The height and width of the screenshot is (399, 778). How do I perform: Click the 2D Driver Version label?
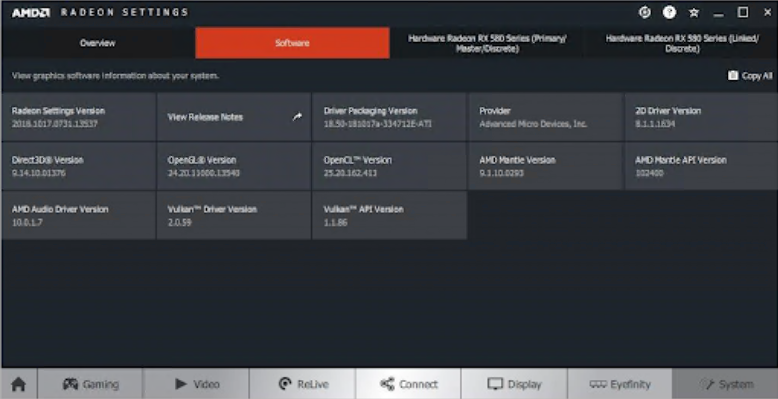[668, 111]
